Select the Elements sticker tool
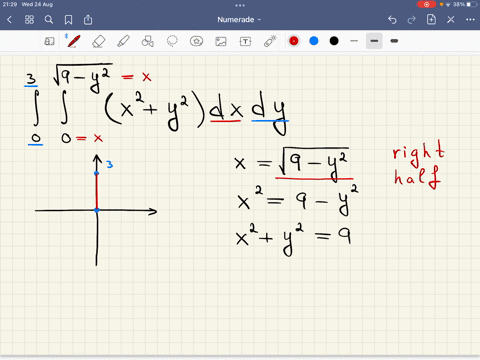Image resolution: width=480 pixels, height=360 pixels. click(x=196, y=41)
